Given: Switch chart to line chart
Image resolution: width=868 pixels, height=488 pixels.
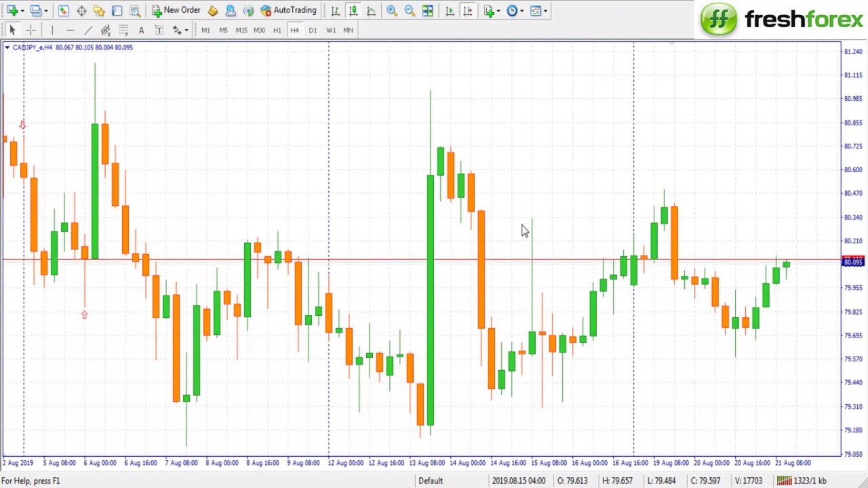Looking at the screenshot, I should click(371, 10).
